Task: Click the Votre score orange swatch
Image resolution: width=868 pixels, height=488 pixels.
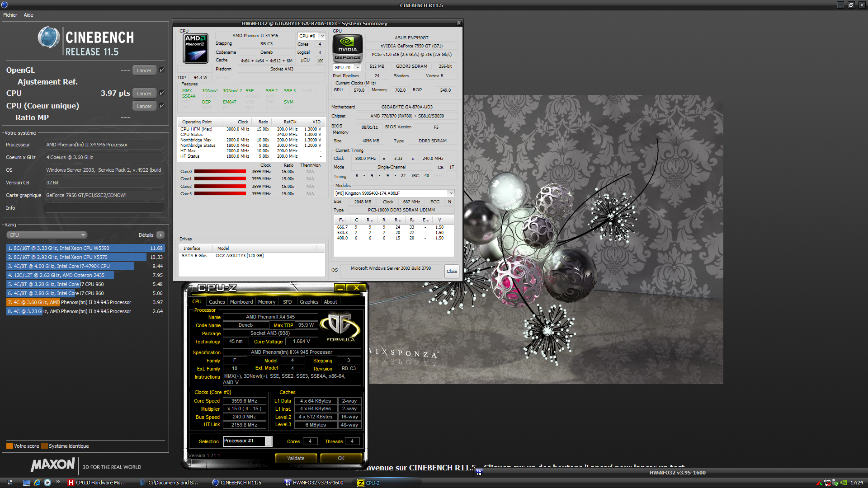Action: point(9,446)
